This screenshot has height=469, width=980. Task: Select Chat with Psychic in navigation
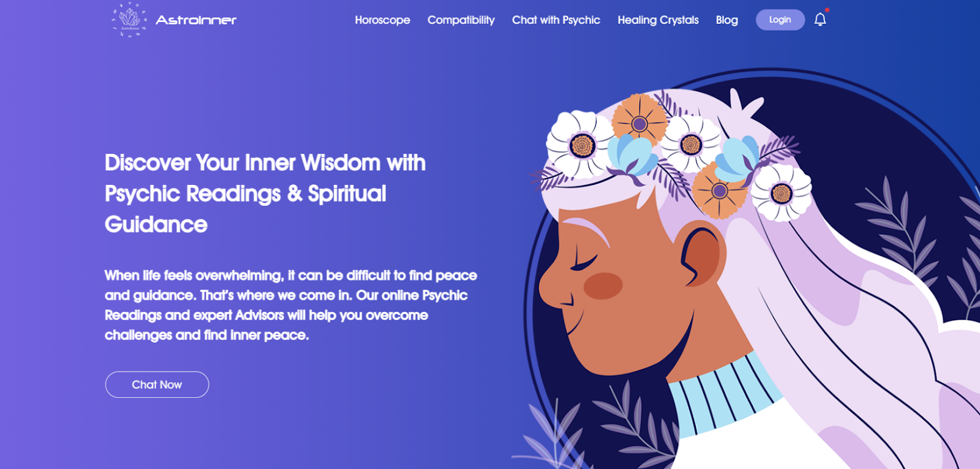click(556, 20)
